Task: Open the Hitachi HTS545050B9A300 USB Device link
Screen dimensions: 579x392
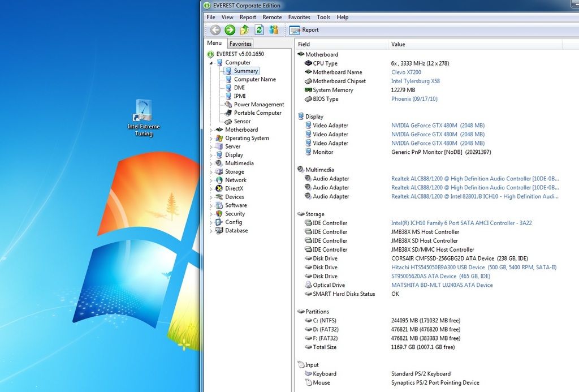Action: tap(474, 267)
